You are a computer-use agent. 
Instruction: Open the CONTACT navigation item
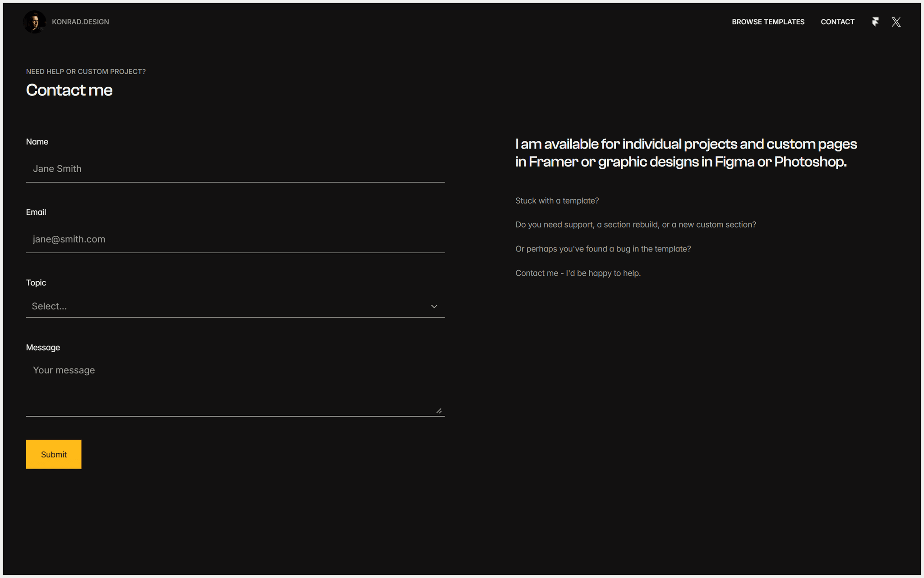tap(837, 22)
